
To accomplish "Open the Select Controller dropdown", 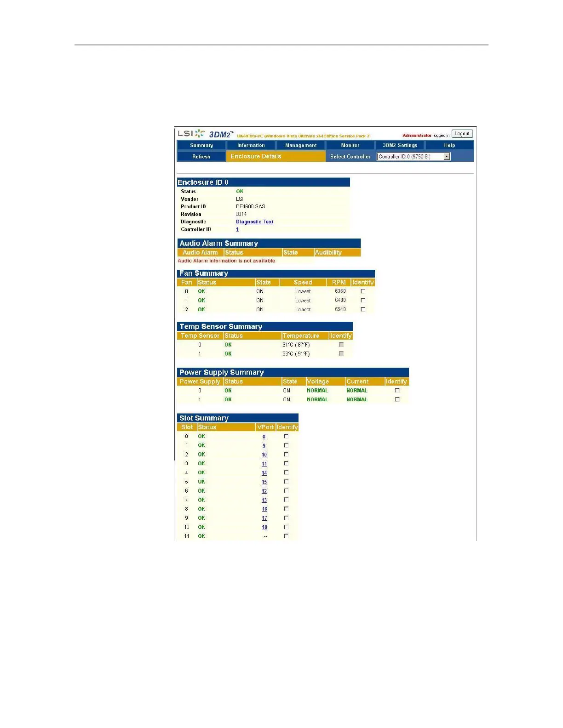I will pyautogui.click(x=414, y=157).
